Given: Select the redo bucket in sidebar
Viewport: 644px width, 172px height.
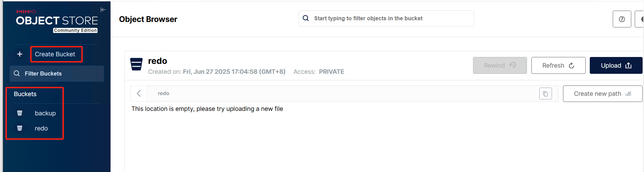Looking at the screenshot, I should (x=41, y=128).
